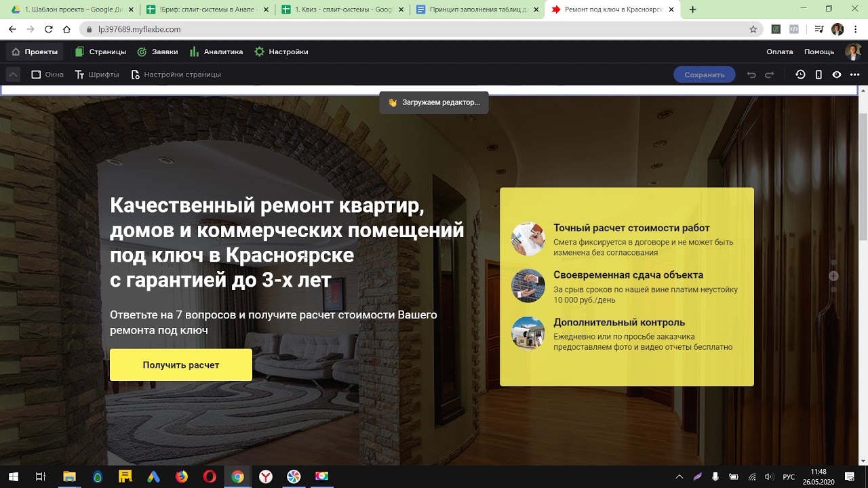868x488 pixels.
Task: Toggle page preview eye icon
Action: coord(837,75)
